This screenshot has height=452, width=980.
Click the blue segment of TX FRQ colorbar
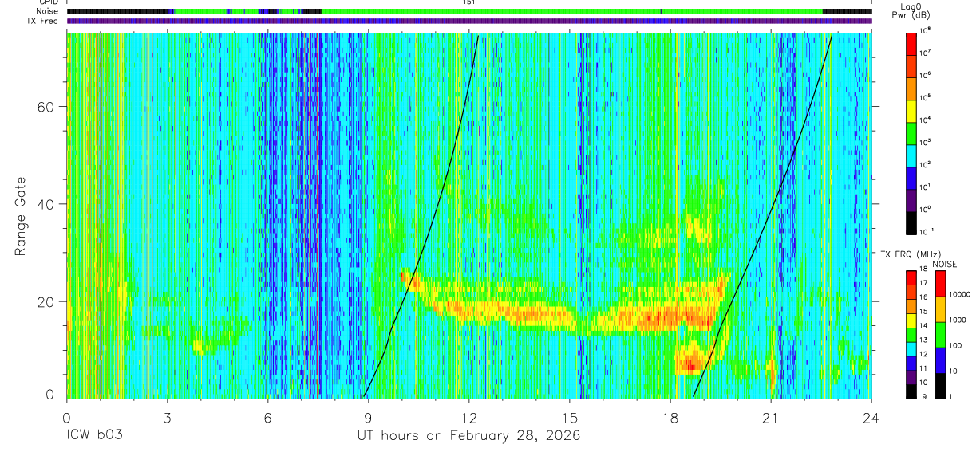tap(911, 362)
